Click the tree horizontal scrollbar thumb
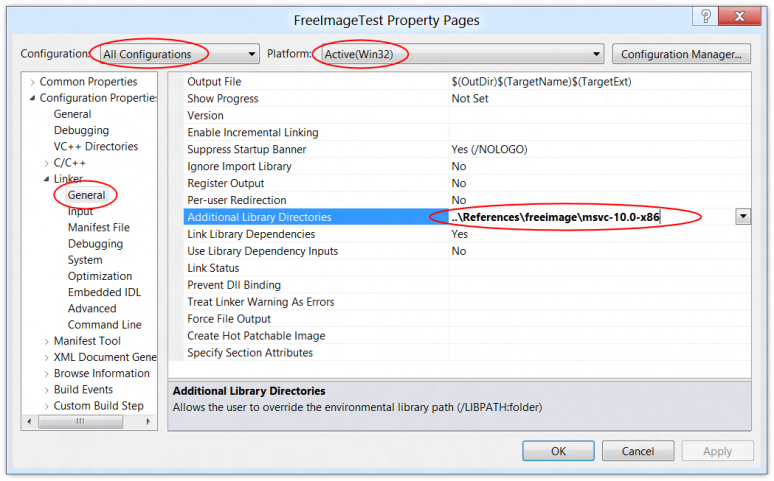774x481 pixels. point(80,421)
